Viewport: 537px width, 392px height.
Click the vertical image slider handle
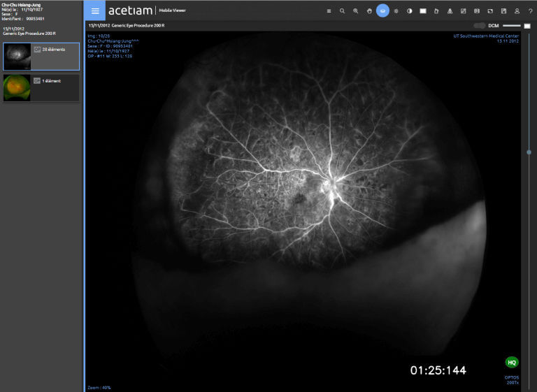pyautogui.click(x=529, y=152)
